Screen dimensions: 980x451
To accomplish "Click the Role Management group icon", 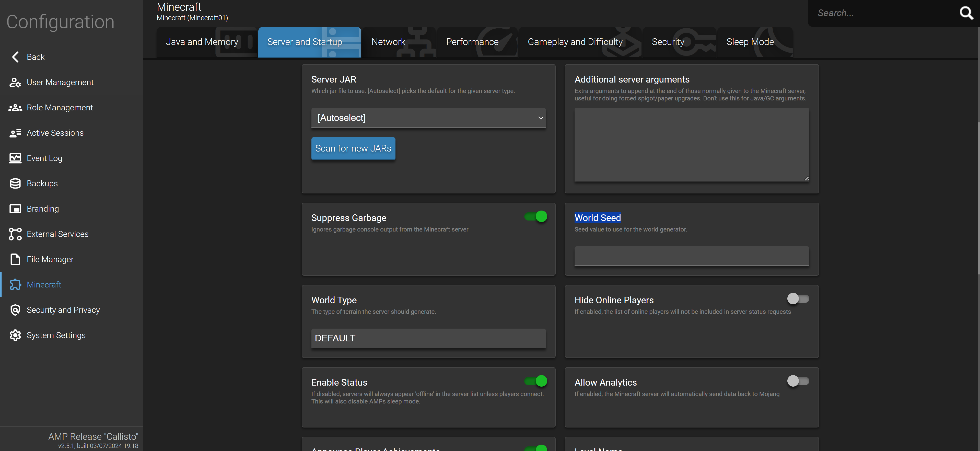I will pos(15,108).
